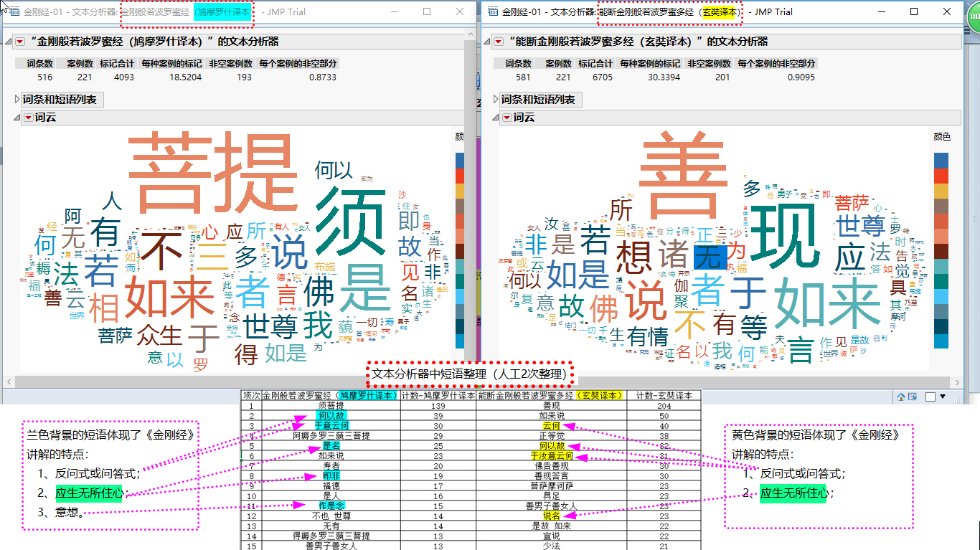Tick the status bar window checkbox
Screen dimensions: 980x550
[930, 397]
